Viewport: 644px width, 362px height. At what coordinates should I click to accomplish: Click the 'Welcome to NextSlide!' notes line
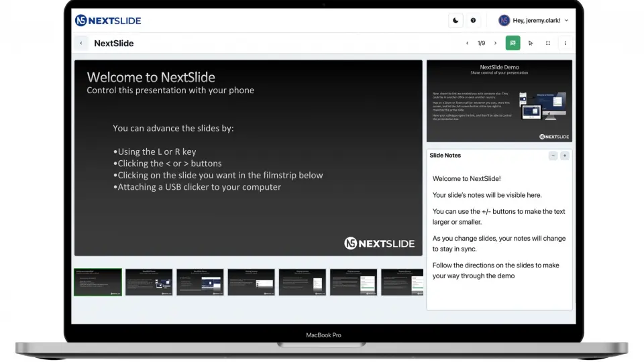tap(467, 178)
